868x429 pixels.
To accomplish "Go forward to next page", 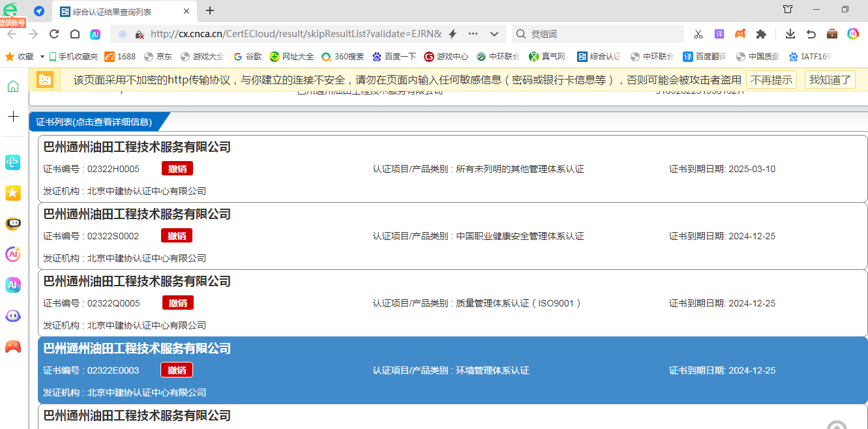I will (x=33, y=34).
